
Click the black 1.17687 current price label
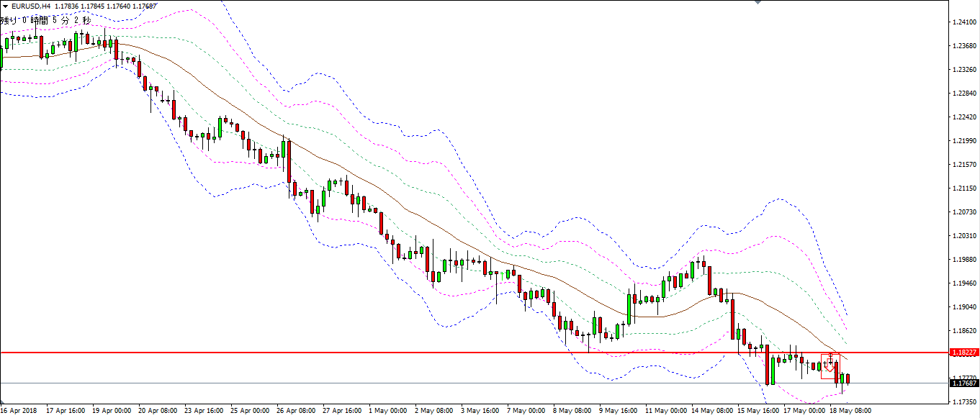(x=963, y=383)
